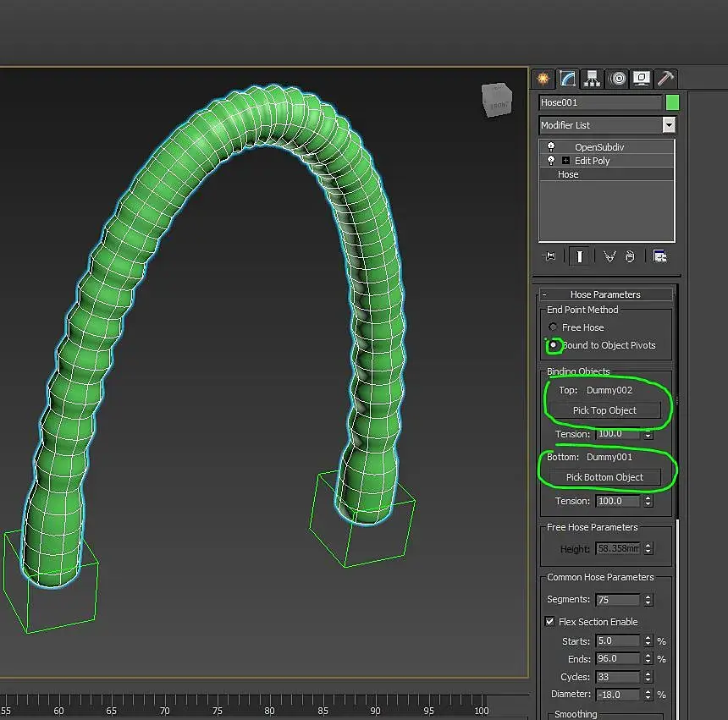Click the green object color swatch

pyautogui.click(x=672, y=102)
